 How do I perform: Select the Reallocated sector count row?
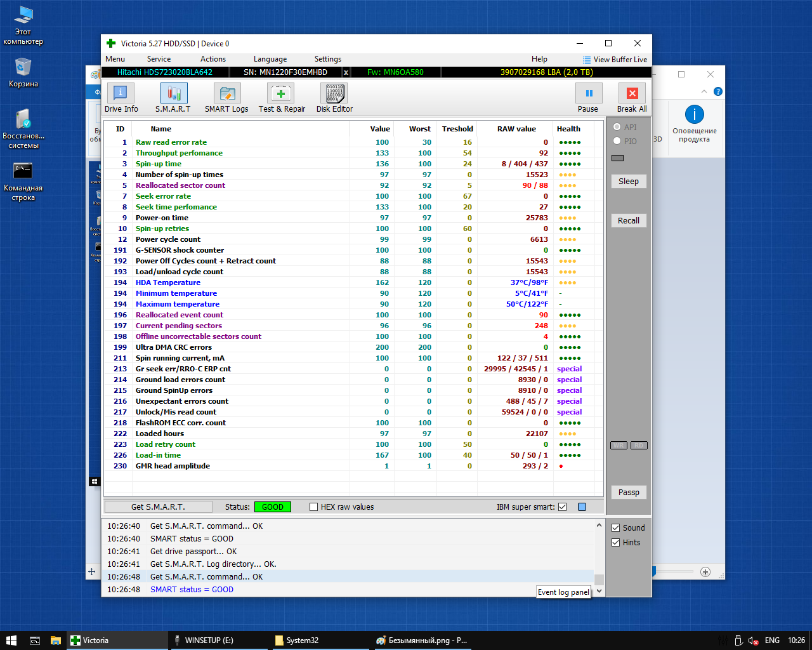[353, 185]
